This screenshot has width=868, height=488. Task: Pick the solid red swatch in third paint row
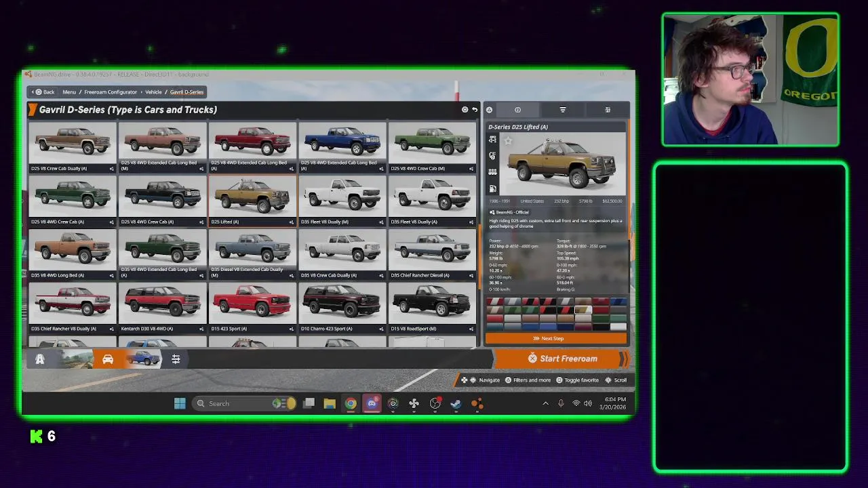click(x=494, y=319)
